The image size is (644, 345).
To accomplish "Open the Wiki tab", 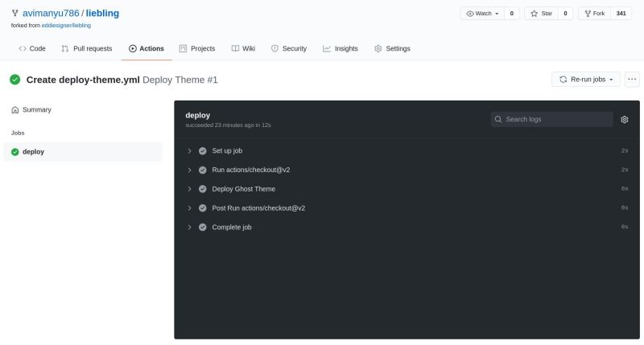I will tap(243, 48).
